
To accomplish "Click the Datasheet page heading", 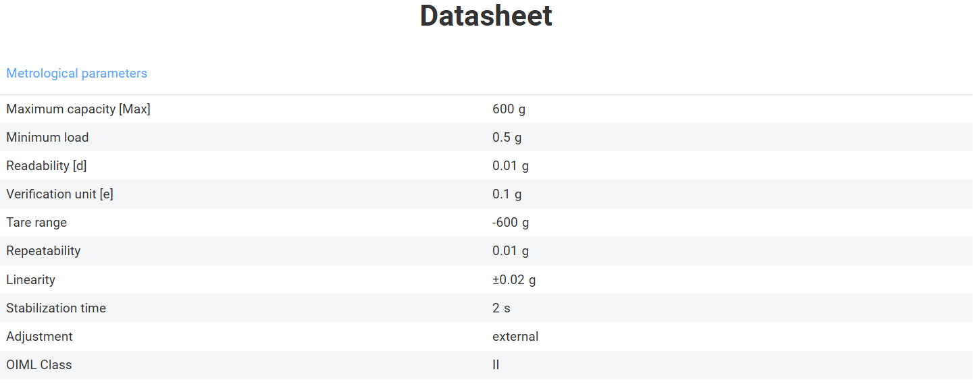I will tap(486, 16).
